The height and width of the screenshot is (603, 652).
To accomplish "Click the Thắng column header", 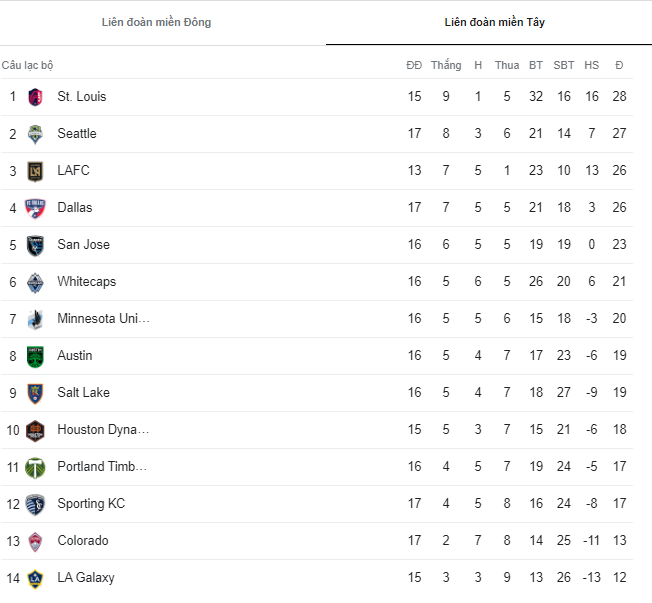I will tap(446, 65).
